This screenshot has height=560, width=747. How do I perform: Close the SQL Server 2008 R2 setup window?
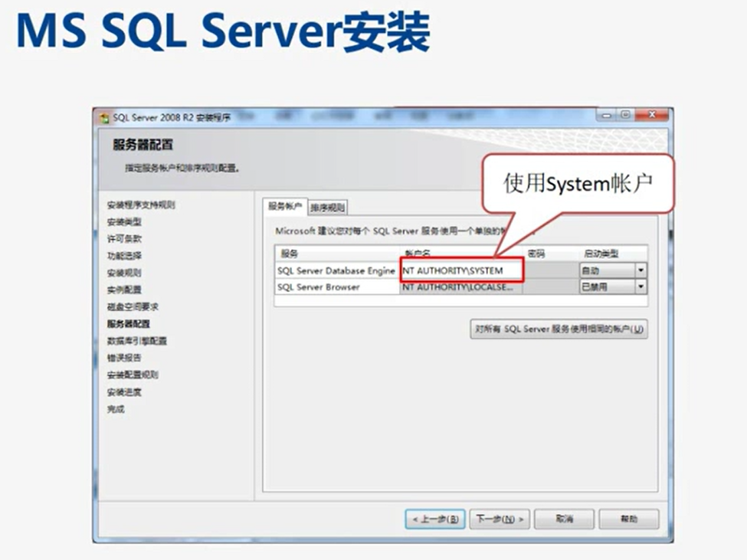pyautogui.click(x=654, y=116)
